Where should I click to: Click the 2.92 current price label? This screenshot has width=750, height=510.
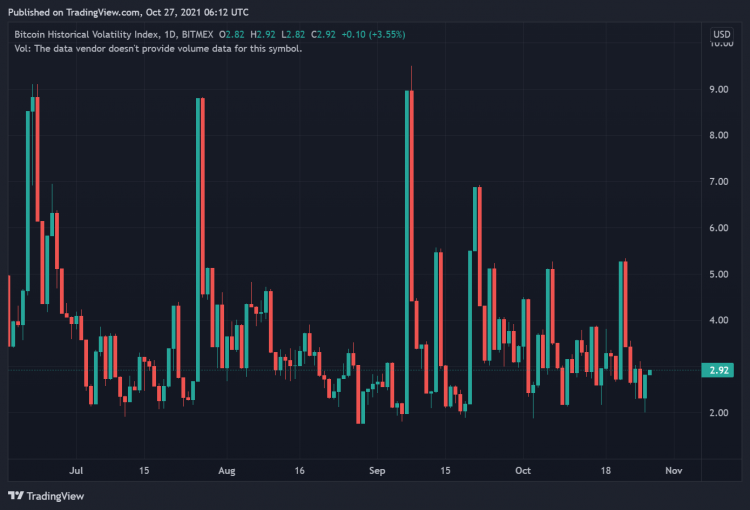[719, 370]
